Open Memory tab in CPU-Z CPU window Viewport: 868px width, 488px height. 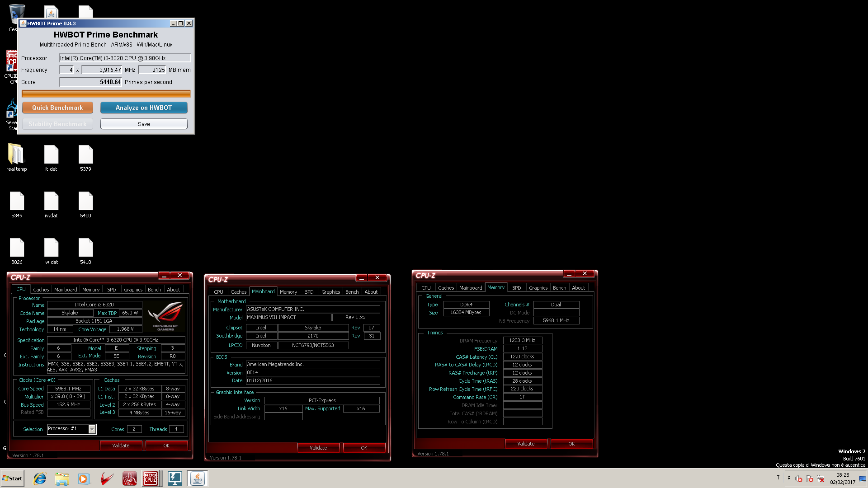click(x=91, y=290)
